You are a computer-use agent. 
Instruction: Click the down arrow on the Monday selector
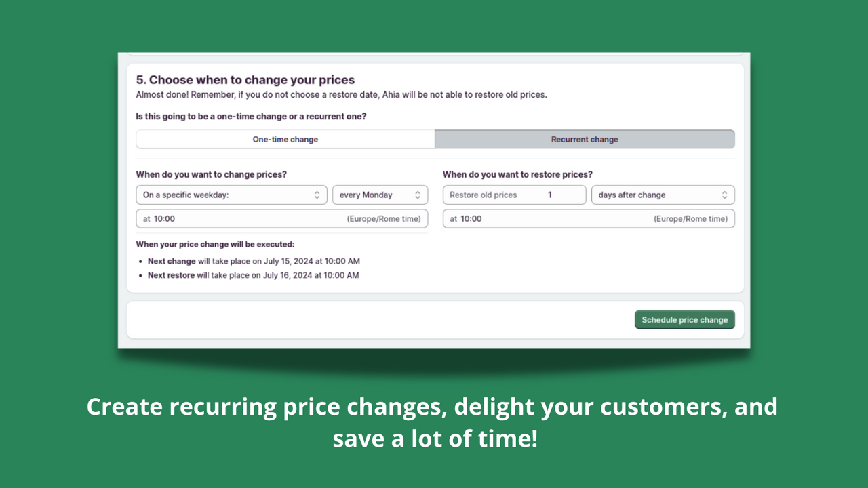(419, 197)
